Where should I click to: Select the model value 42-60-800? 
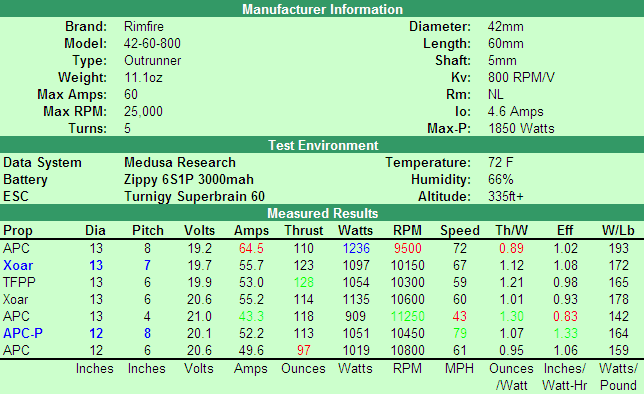[152, 44]
